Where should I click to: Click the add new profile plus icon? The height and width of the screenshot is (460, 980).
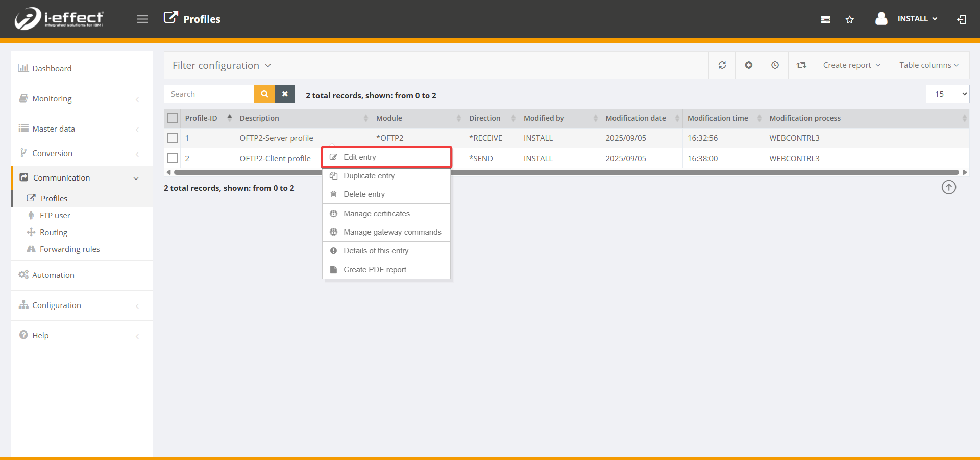click(748, 65)
